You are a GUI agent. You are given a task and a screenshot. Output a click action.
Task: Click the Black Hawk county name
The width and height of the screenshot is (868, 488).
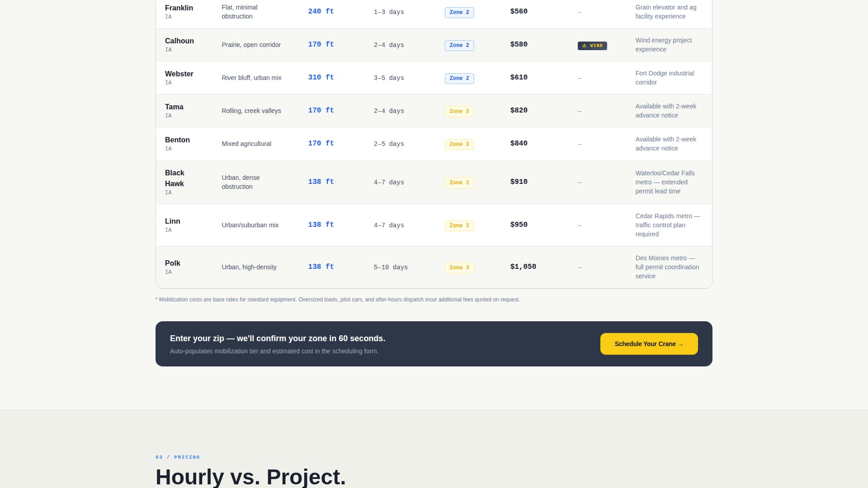point(175,178)
